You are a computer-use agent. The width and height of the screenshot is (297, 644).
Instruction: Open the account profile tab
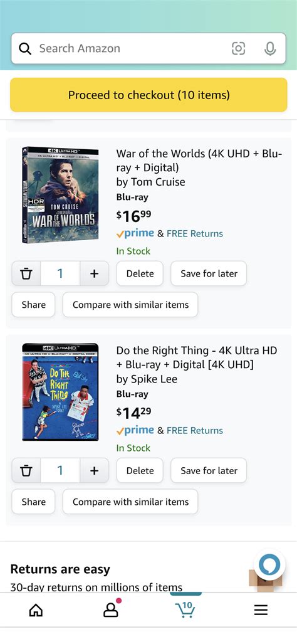click(x=111, y=610)
